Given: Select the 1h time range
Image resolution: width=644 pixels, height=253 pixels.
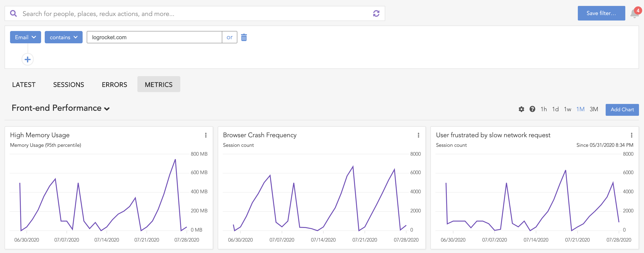Looking at the screenshot, I should point(544,109).
